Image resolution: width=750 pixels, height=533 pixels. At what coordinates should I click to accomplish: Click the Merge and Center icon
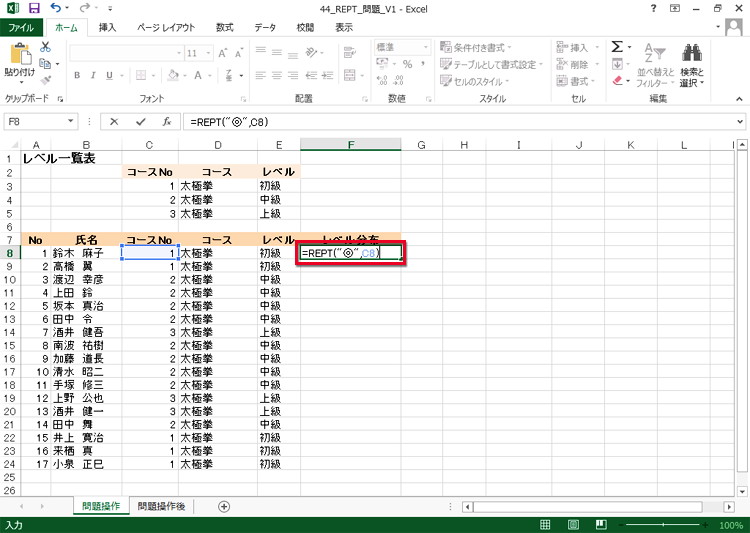tap(350, 75)
